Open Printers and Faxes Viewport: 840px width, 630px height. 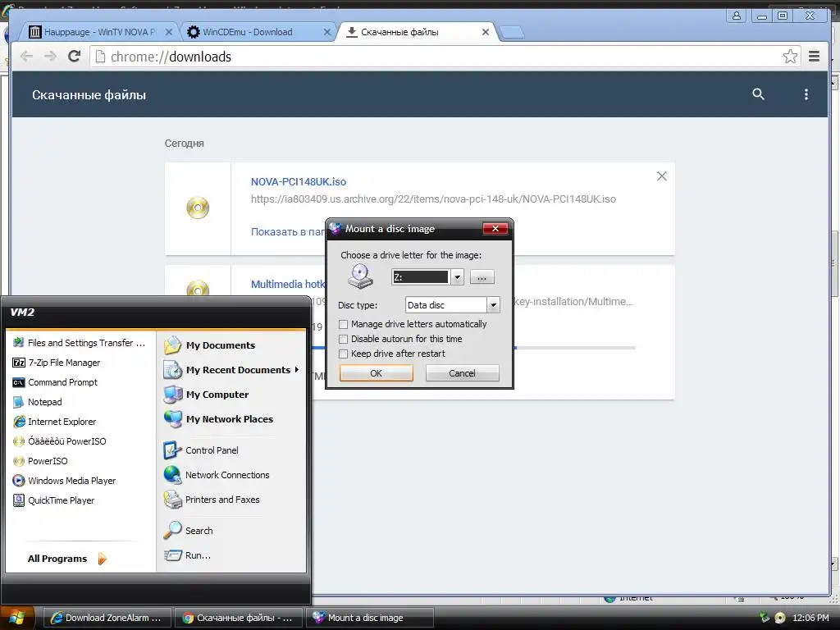[x=212, y=500]
